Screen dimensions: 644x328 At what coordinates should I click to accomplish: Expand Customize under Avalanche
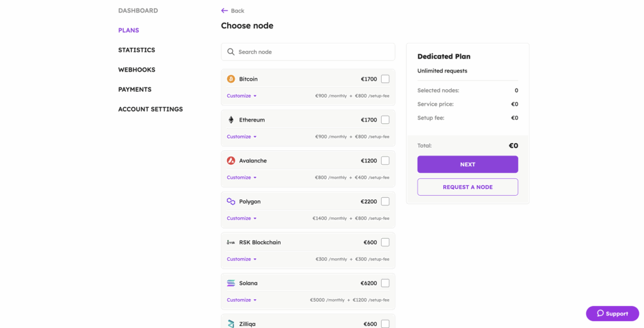pyautogui.click(x=241, y=178)
